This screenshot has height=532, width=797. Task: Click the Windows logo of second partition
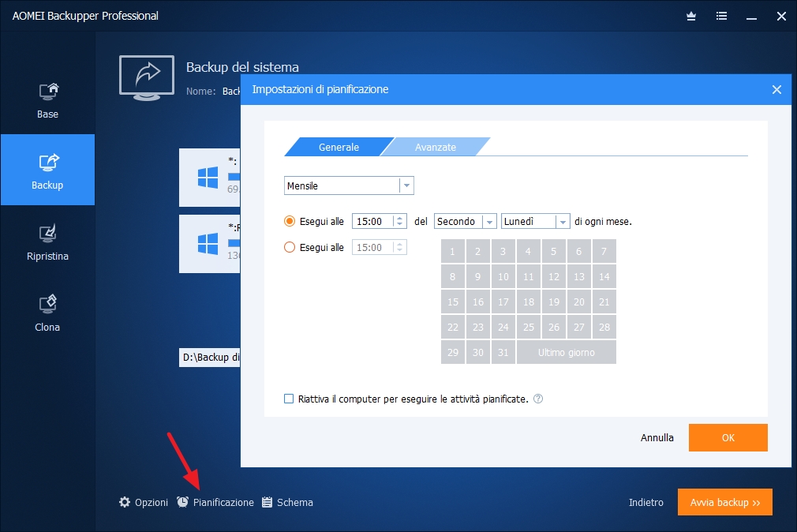point(208,244)
